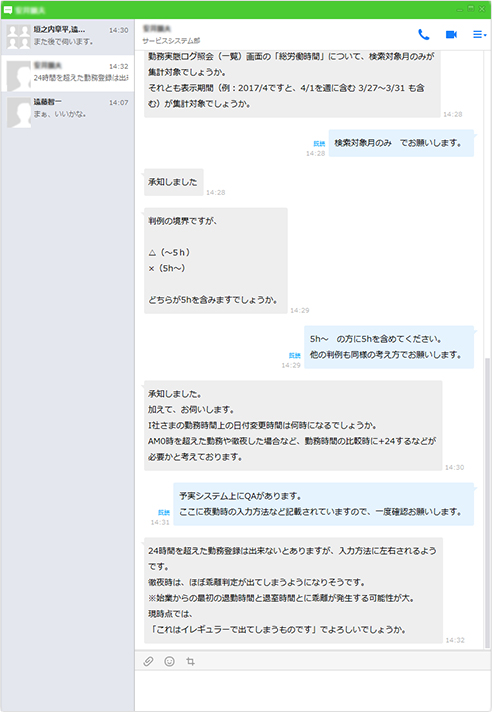
Task: Open group chat with 垣之内章平
Action: click(67, 36)
